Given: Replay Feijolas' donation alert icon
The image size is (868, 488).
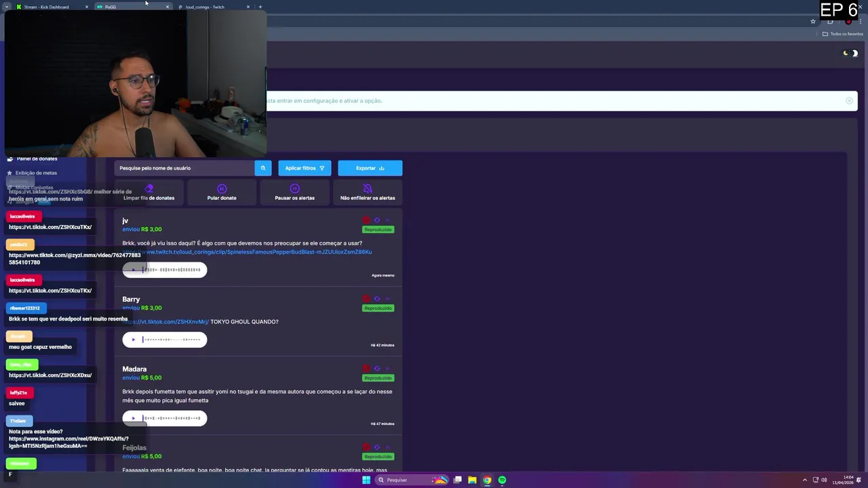Looking at the screenshot, I should pos(377,447).
